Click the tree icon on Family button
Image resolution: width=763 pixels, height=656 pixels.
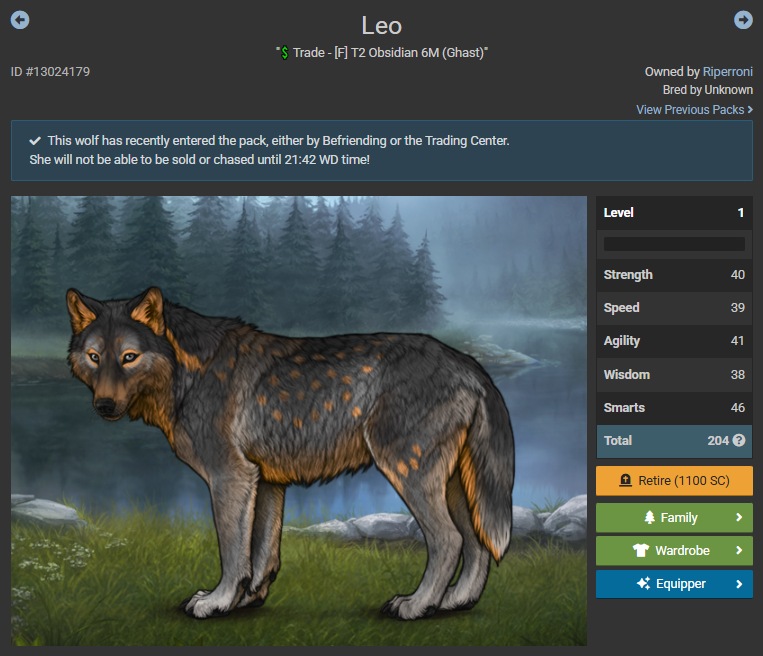pos(649,517)
